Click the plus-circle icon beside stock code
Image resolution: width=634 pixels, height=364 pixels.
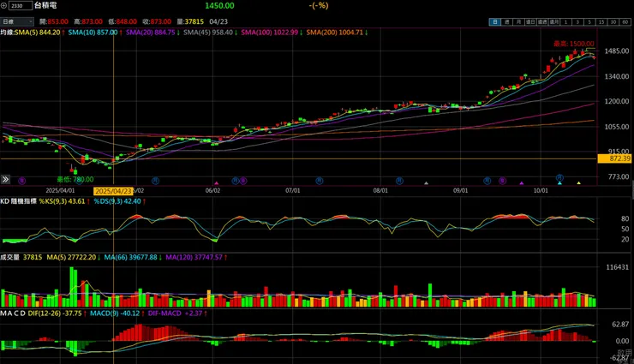[x=3, y=6]
